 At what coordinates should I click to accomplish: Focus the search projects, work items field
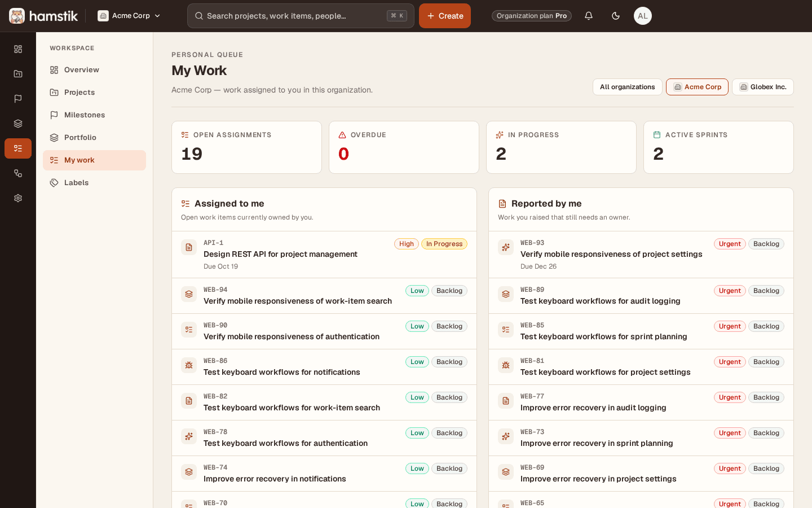(301, 16)
